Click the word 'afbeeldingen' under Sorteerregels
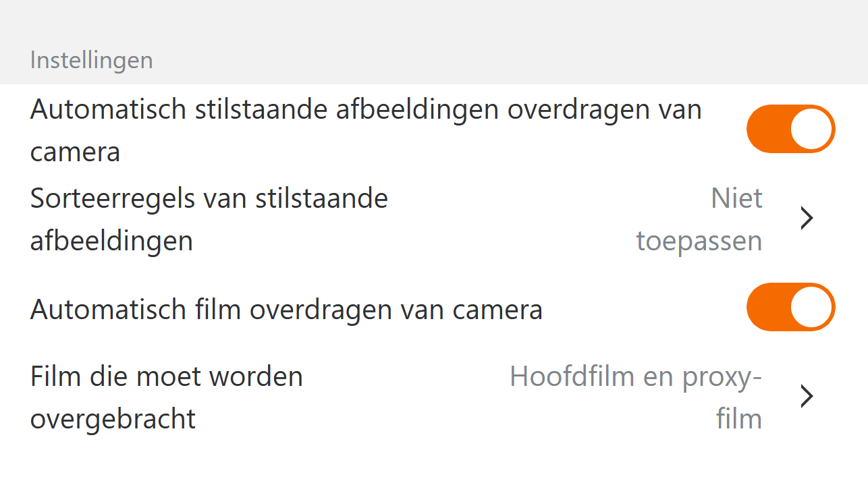Image resolution: width=868 pixels, height=477 pixels. coord(112,241)
